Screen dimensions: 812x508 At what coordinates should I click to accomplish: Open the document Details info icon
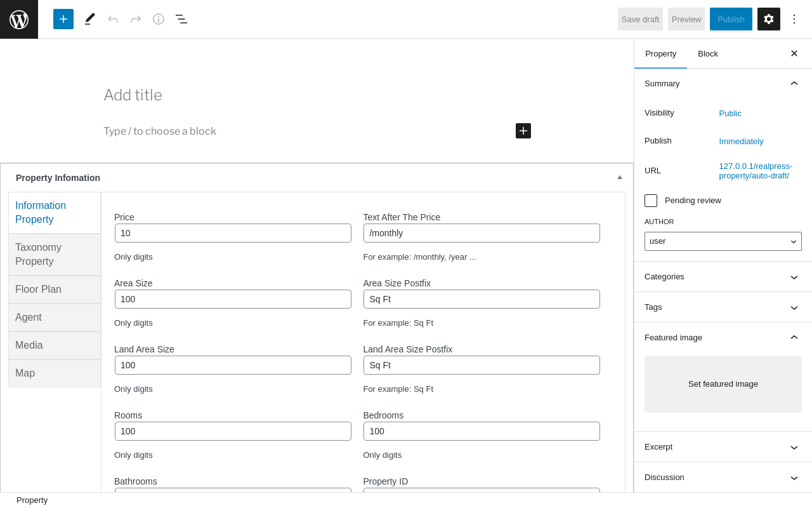point(159,19)
